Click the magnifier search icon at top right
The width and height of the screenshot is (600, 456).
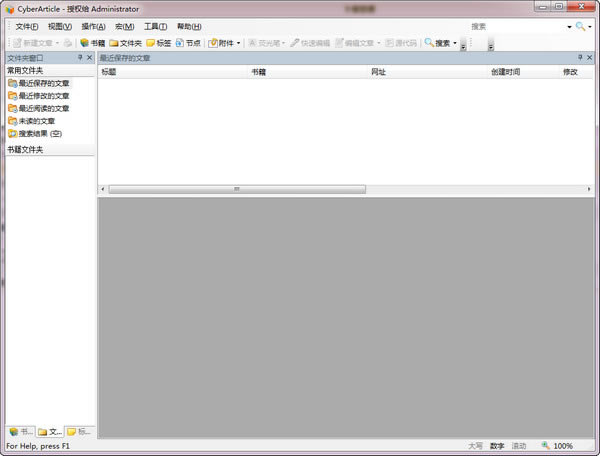579,26
